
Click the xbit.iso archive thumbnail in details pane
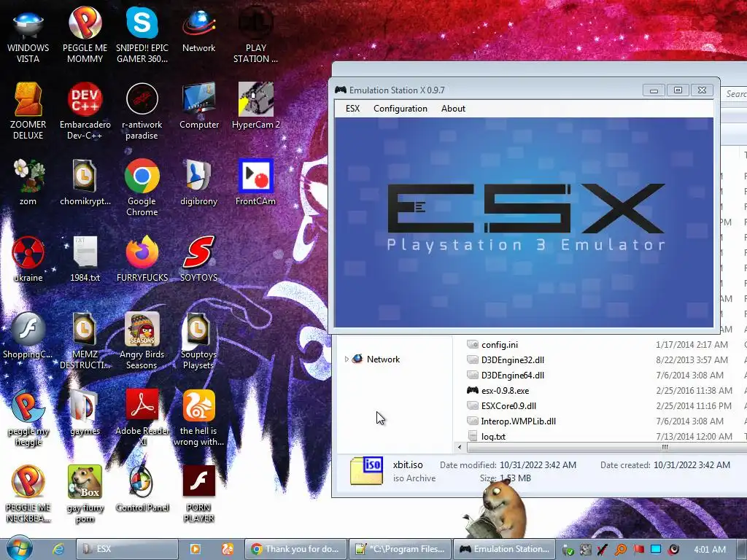(366, 471)
